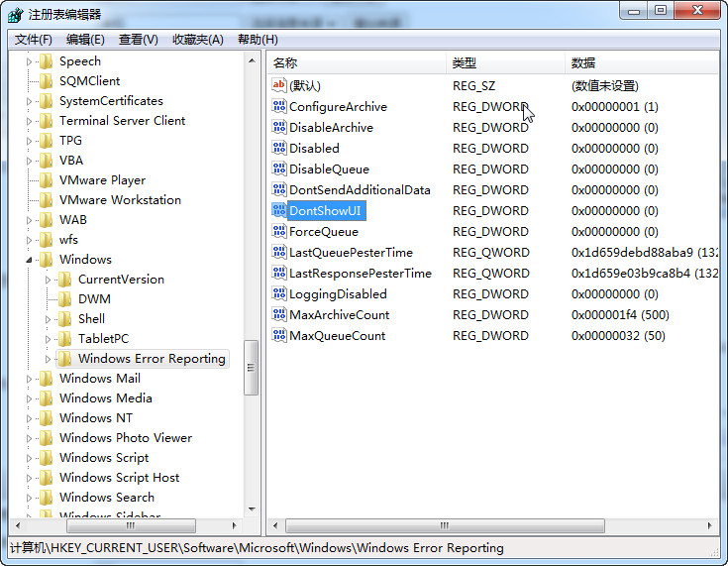Click the DontSendAdditionalData value icon
This screenshot has width=728, height=566.
pos(278,189)
